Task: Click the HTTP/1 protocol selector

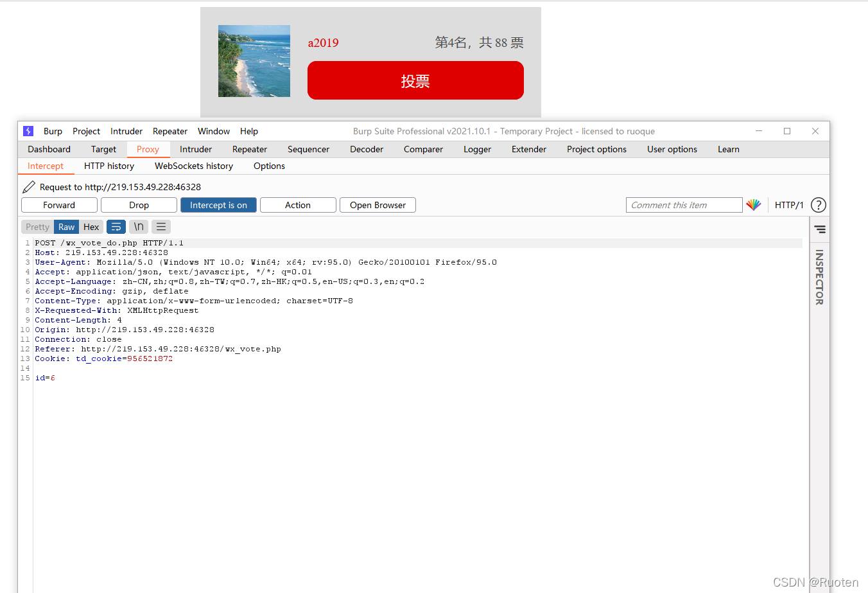Action: pos(789,205)
